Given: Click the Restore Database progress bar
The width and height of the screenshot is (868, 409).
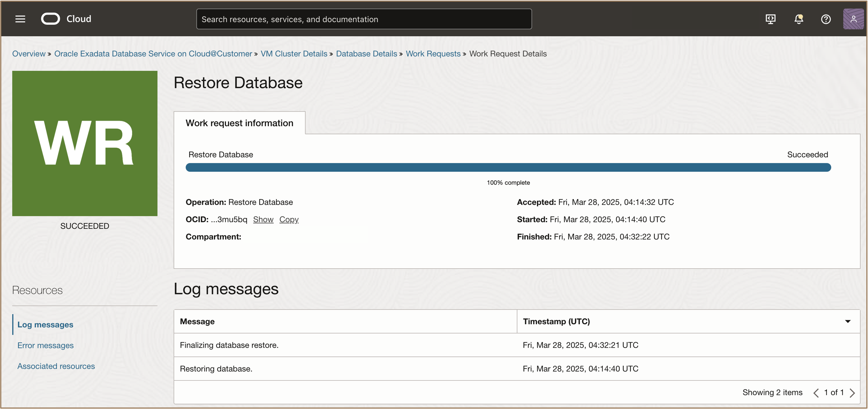Looking at the screenshot, I should (x=508, y=168).
